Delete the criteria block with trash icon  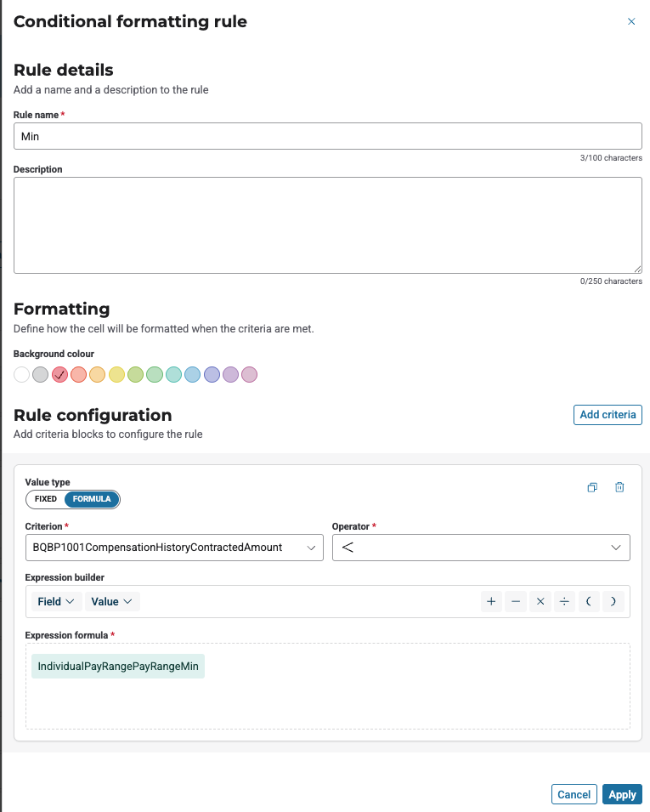point(620,487)
